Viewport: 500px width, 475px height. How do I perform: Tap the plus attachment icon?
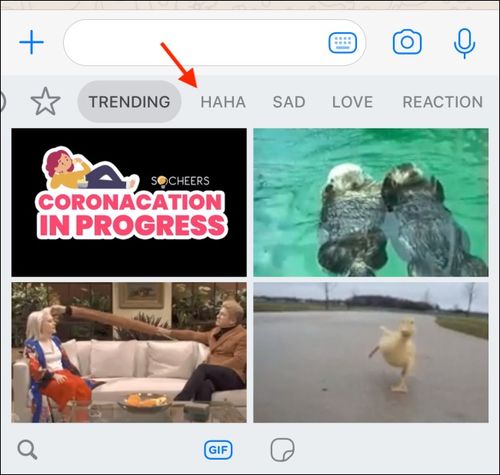tap(31, 42)
